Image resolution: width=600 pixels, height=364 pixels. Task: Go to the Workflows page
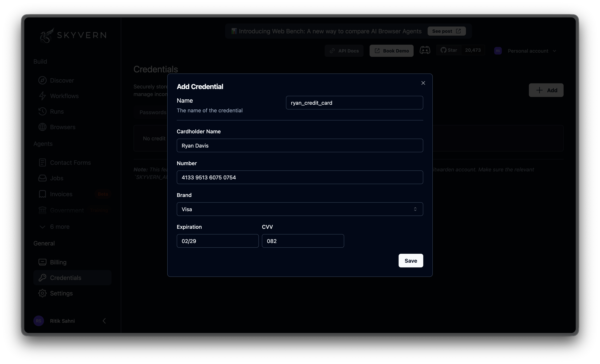pyautogui.click(x=72, y=96)
